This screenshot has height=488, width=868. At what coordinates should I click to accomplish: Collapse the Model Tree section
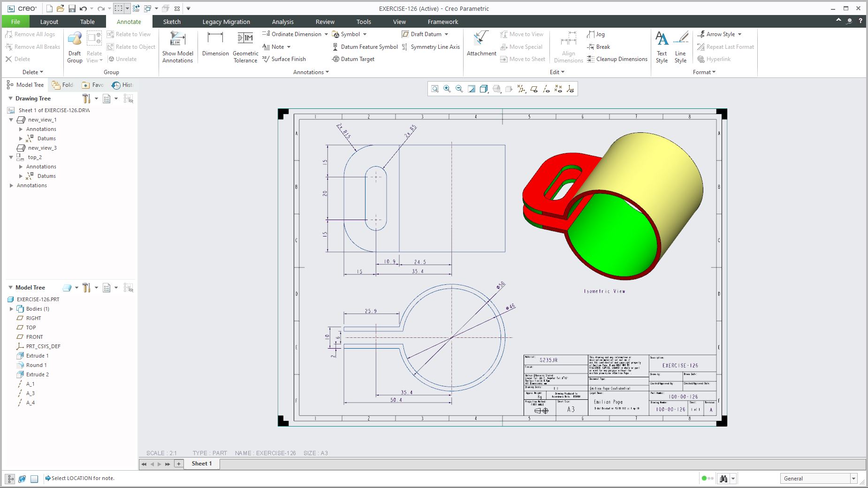(10, 288)
